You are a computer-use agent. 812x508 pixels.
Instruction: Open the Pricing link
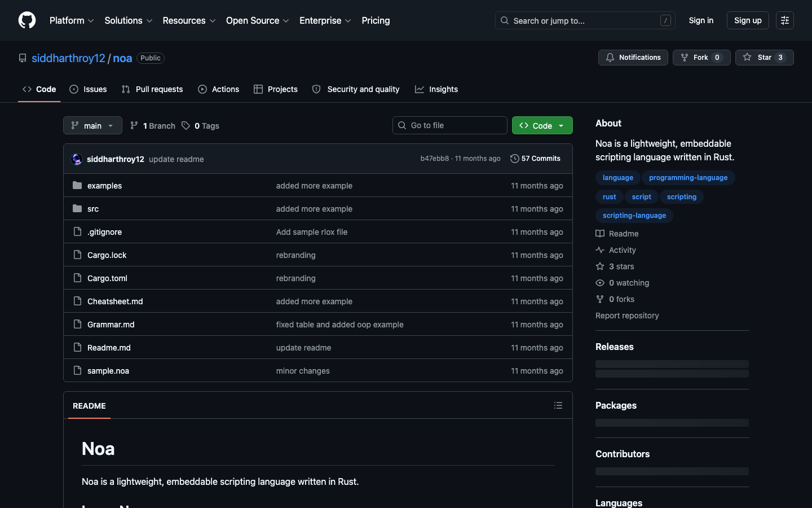pos(376,20)
